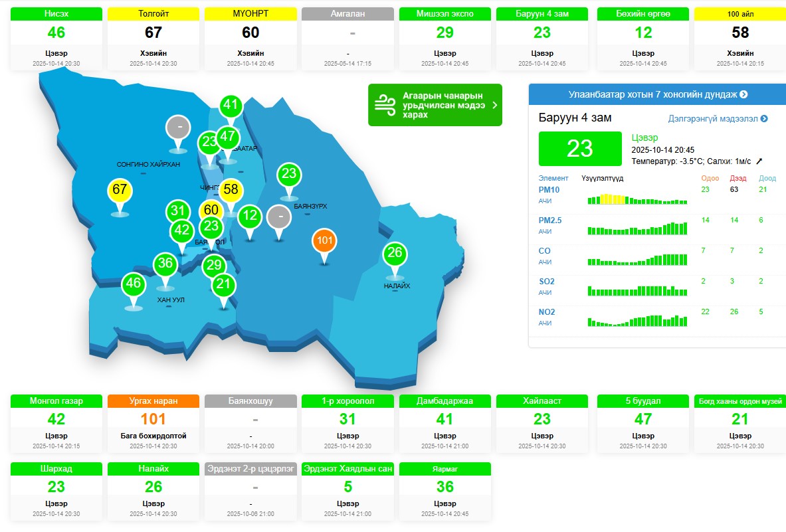The image size is (786, 532).
Task: Open the Дэлгэрэнгүй мэдээлэл link
Action: [x=718, y=119]
